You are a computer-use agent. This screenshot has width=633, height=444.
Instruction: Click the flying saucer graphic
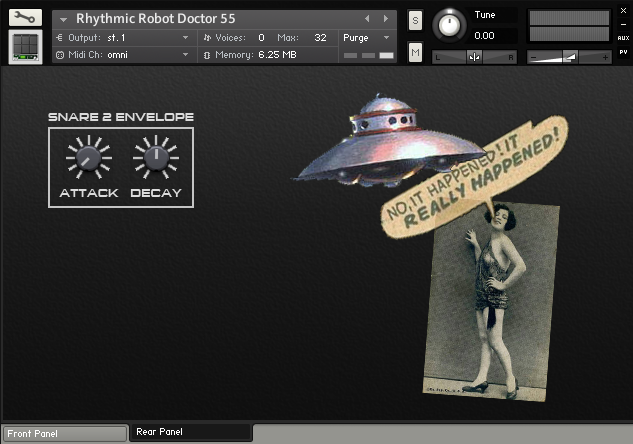[x=388, y=143]
